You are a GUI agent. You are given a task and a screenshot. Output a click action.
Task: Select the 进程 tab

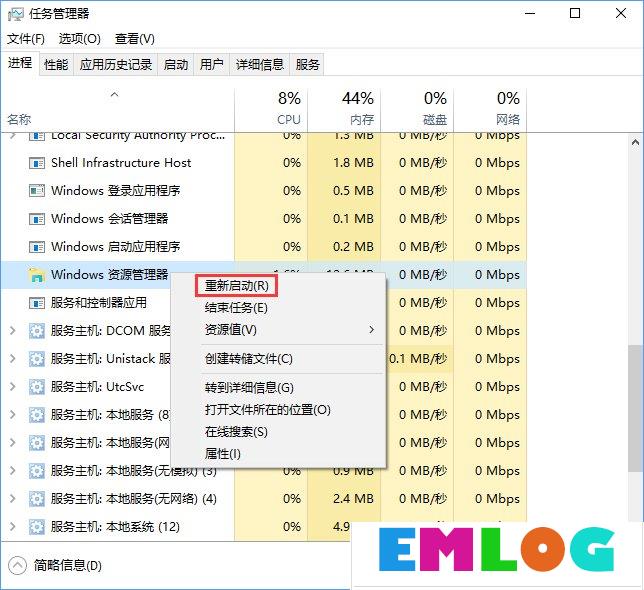click(x=20, y=63)
